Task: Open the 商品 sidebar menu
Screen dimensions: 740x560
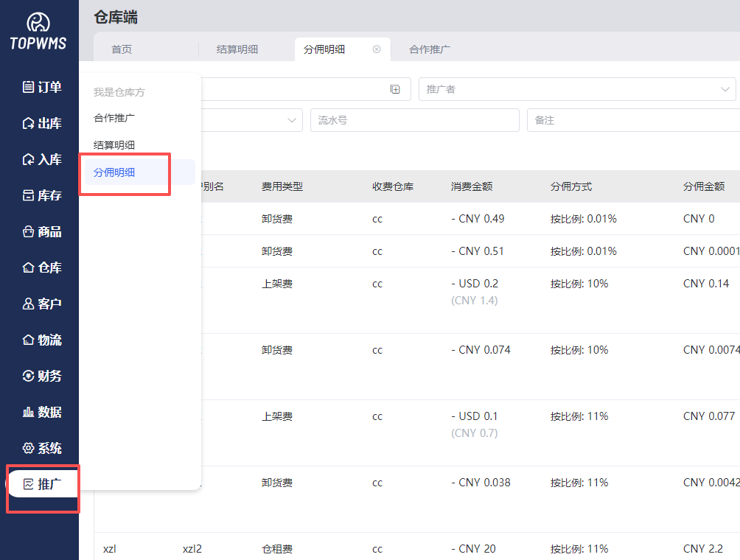Action: (x=41, y=231)
